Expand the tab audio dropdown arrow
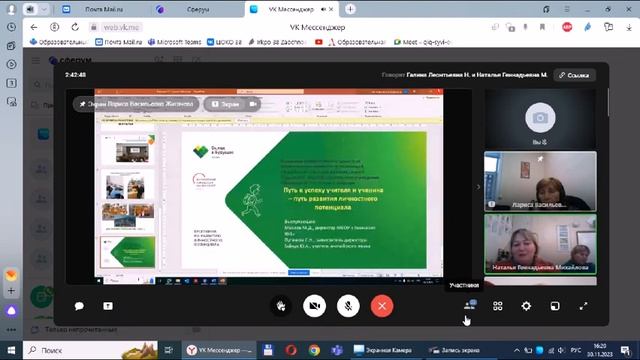The height and width of the screenshot is (360, 640). 44,9
